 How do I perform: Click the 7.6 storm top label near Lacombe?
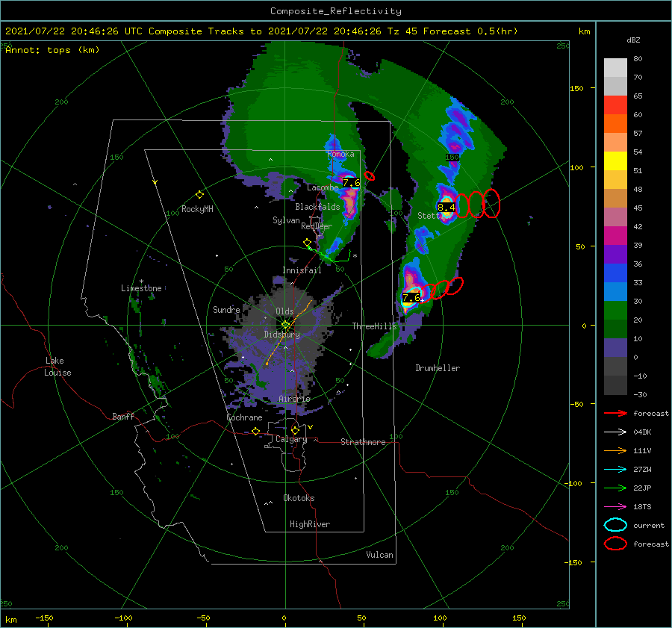[351, 183]
